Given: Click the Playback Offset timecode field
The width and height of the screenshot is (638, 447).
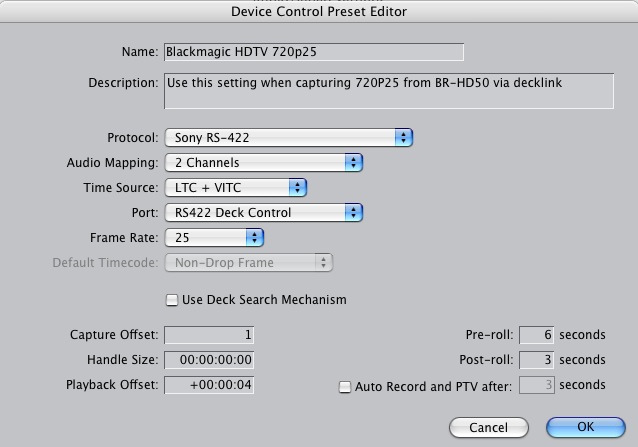Looking at the screenshot, I should (x=209, y=385).
